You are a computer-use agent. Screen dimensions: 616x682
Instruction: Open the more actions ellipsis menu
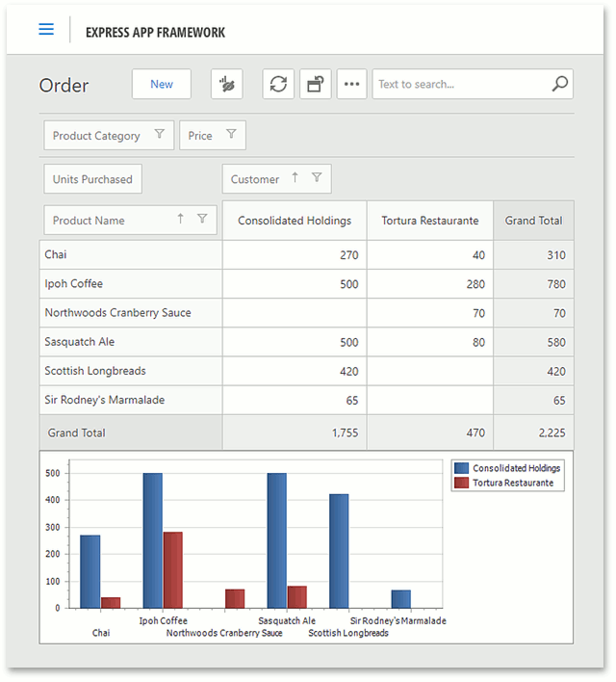(x=351, y=84)
